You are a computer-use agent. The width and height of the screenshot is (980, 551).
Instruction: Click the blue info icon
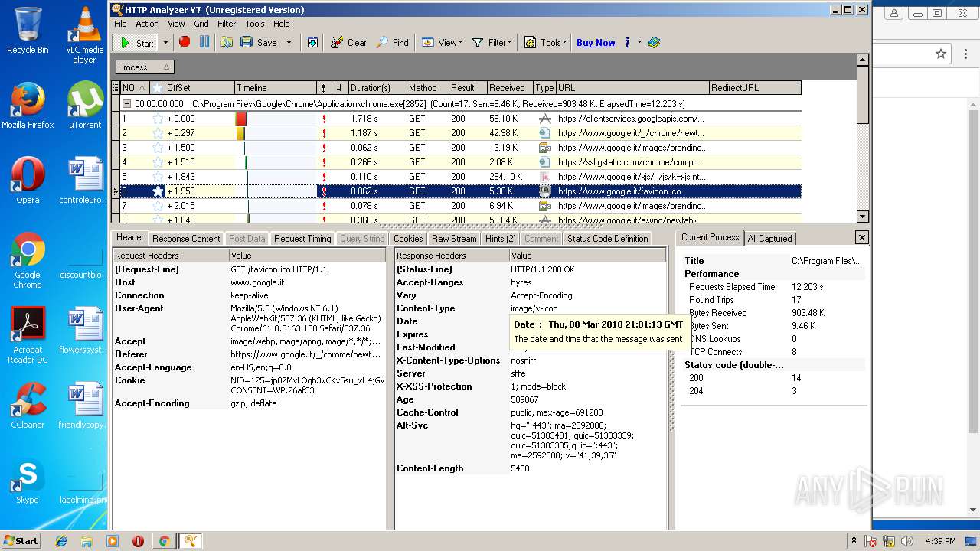tap(627, 43)
